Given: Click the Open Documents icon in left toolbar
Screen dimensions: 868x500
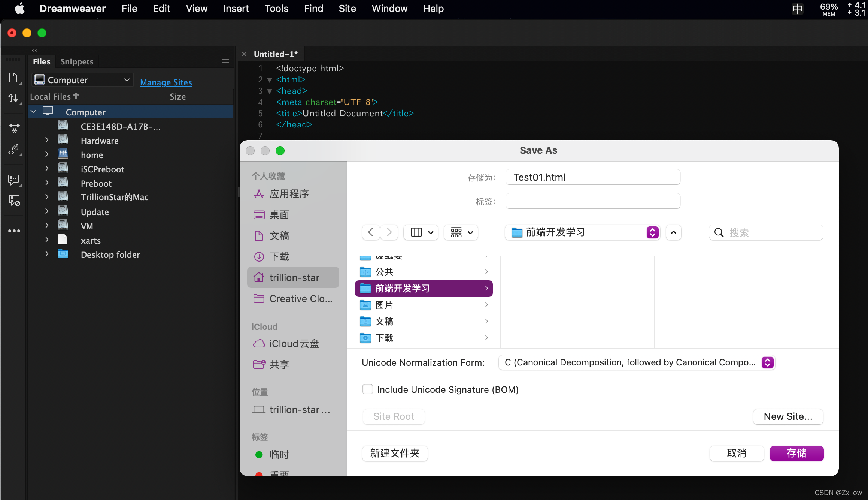Looking at the screenshot, I should coord(13,78).
